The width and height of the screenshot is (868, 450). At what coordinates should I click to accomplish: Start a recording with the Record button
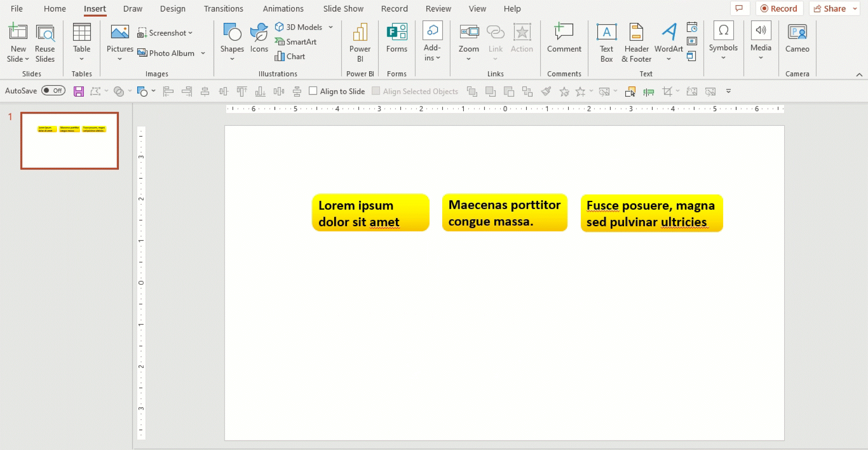[x=780, y=8]
